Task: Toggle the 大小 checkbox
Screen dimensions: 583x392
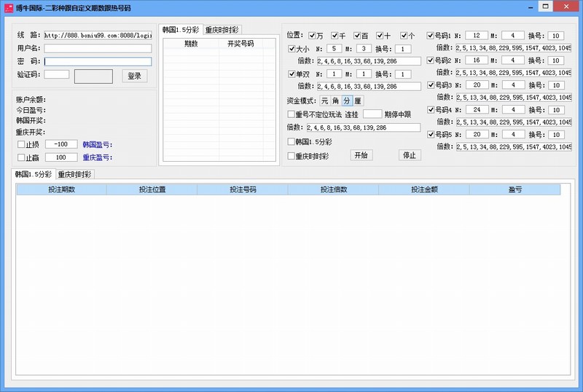Action: click(x=292, y=49)
